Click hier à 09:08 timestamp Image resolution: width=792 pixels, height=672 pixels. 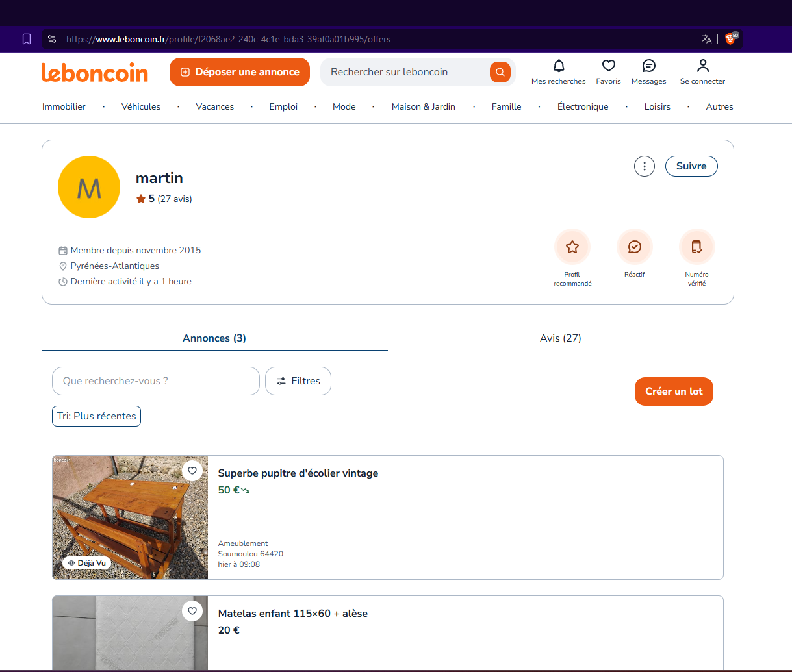[x=239, y=564]
